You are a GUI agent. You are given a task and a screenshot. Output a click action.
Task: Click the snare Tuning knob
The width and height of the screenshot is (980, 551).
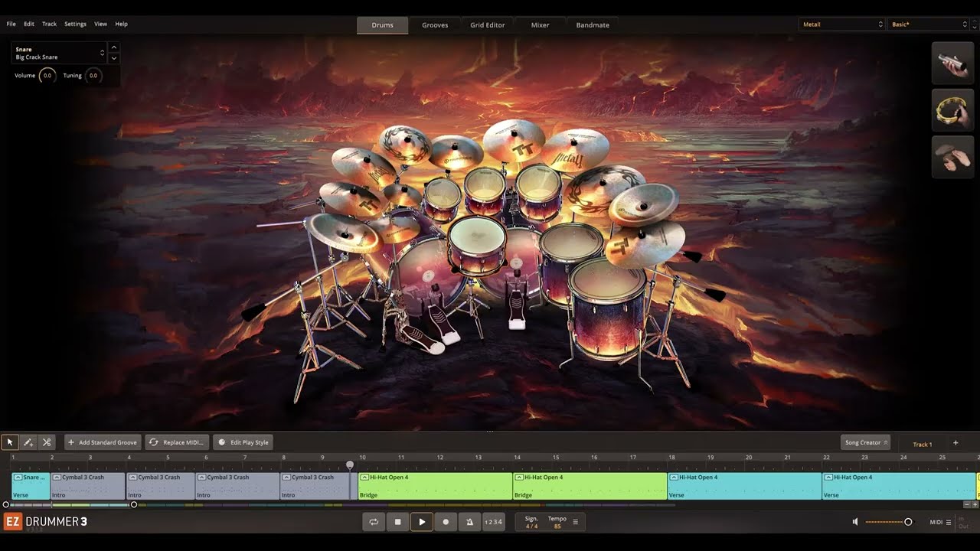93,76
